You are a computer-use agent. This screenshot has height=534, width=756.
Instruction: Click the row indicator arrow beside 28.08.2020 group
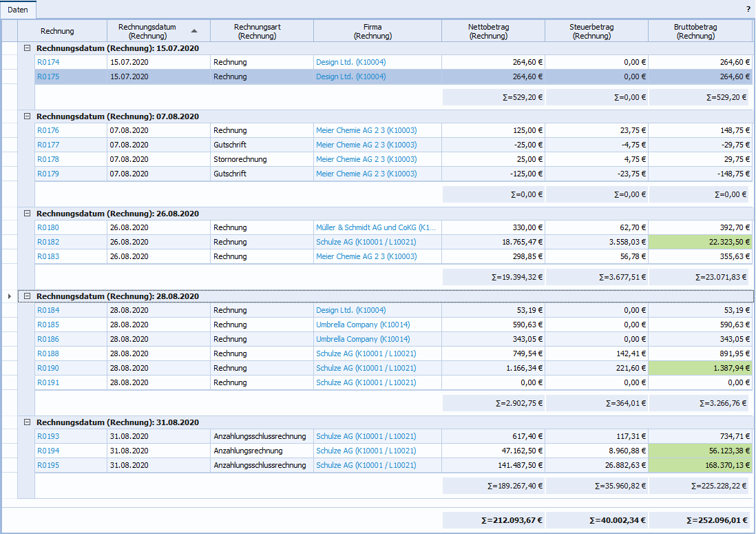tap(9, 296)
